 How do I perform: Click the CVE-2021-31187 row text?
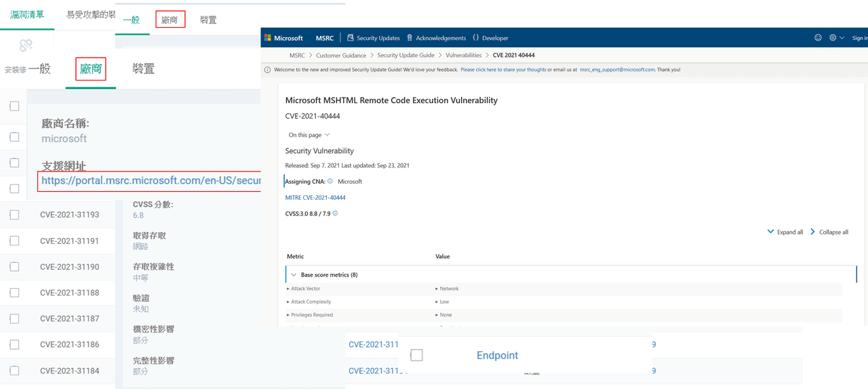(x=69, y=319)
